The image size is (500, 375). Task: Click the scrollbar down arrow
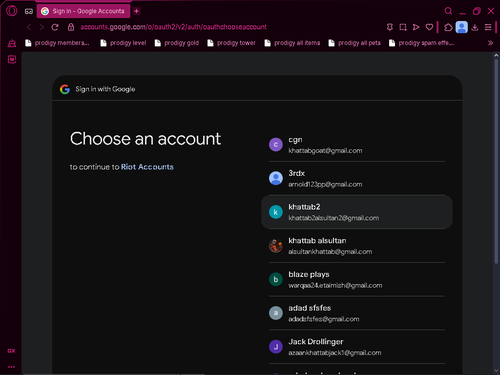click(496, 370)
